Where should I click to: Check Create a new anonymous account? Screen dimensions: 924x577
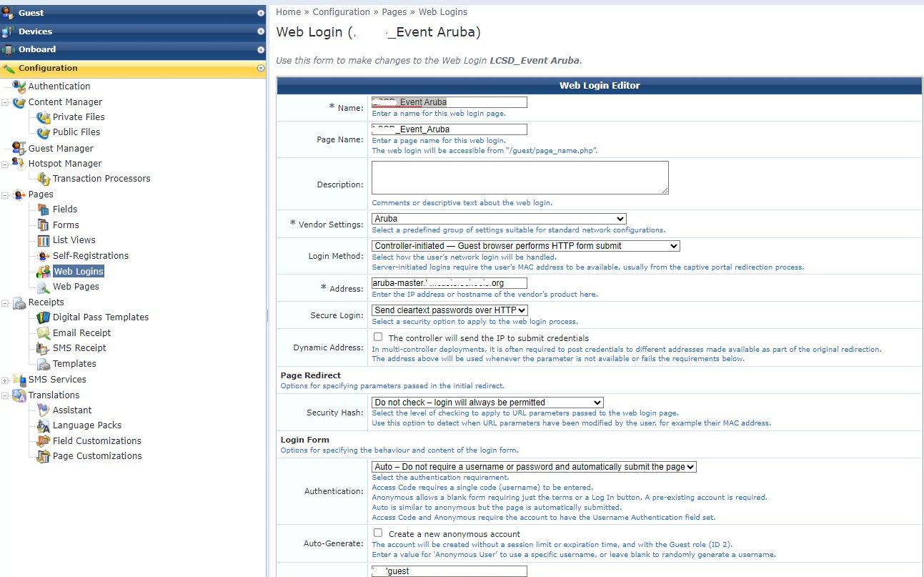(x=377, y=532)
